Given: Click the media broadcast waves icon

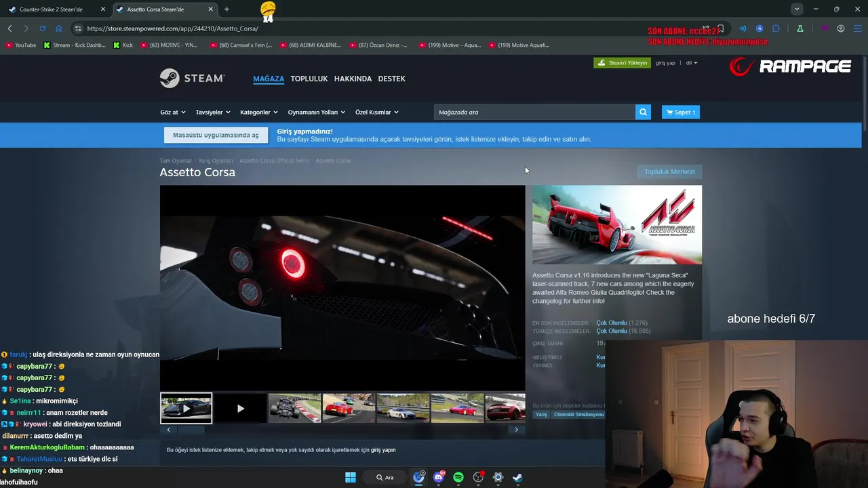Looking at the screenshot, I should coord(743,28).
